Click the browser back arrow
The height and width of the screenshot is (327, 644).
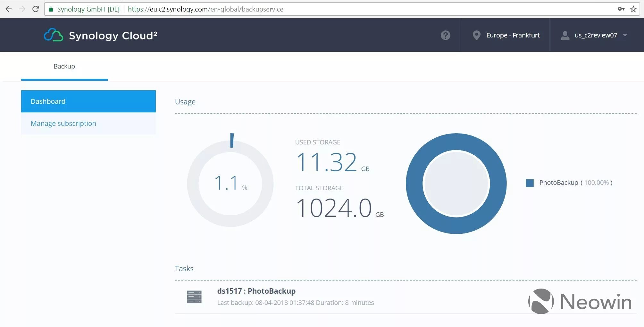click(x=9, y=9)
